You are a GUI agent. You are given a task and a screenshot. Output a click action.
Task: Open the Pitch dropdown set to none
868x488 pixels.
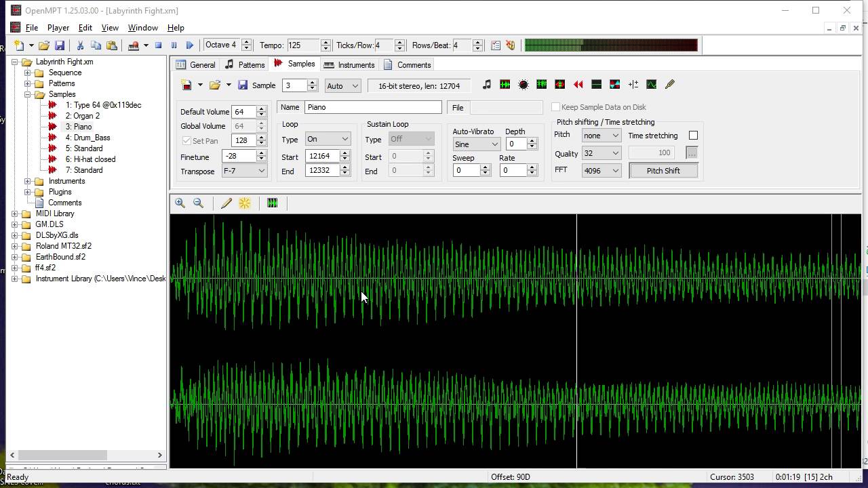coord(601,136)
